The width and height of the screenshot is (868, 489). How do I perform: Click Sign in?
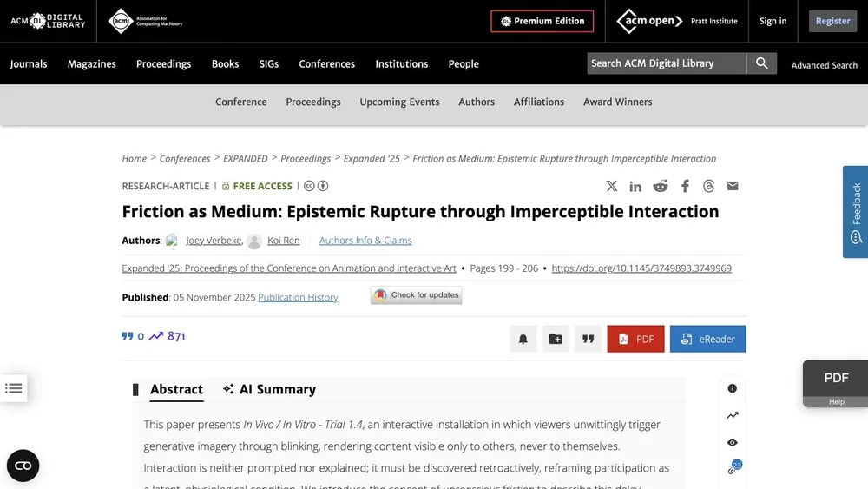pyautogui.click(x=773, y=21)
